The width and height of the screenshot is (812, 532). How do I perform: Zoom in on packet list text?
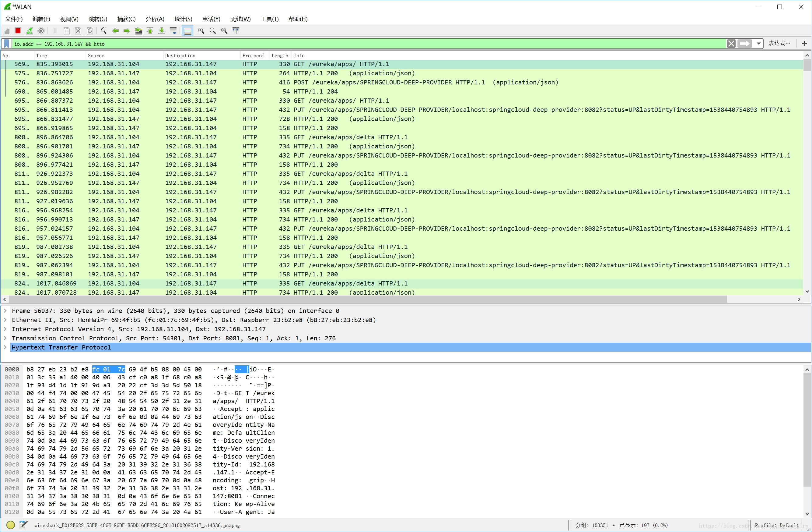tap(201, 31)
